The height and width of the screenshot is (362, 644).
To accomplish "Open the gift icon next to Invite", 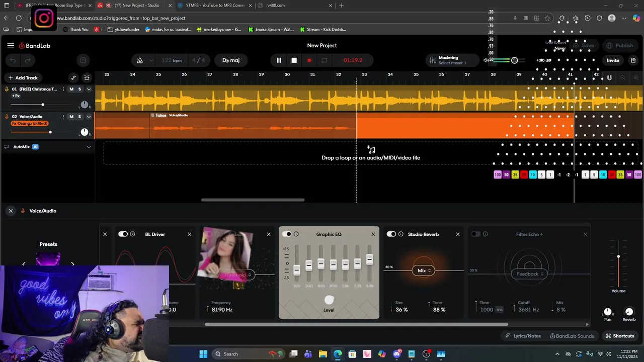I will click(x=633, y=60).
